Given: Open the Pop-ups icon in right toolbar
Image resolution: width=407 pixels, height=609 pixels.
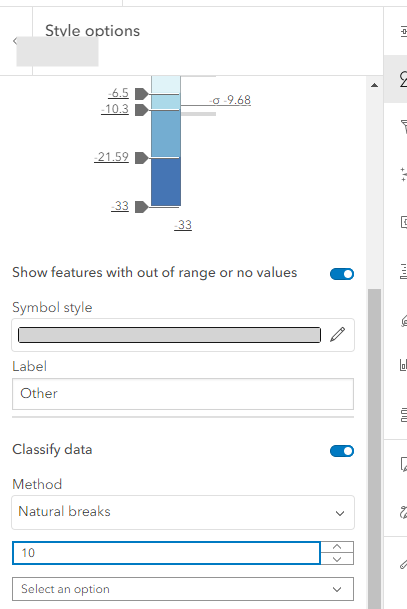Looking at the screenshot, I should [404, 222].
